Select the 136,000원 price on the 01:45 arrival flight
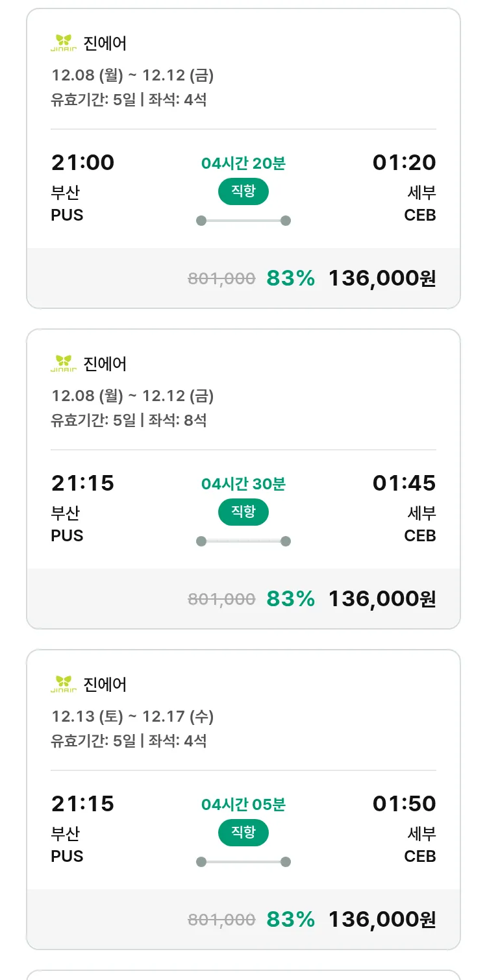Viewport: 487px width, 980px height. pyautogui.click(x=382, y=599)
